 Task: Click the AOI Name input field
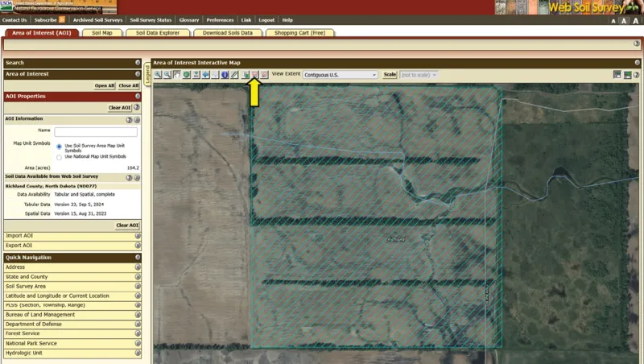96,132
